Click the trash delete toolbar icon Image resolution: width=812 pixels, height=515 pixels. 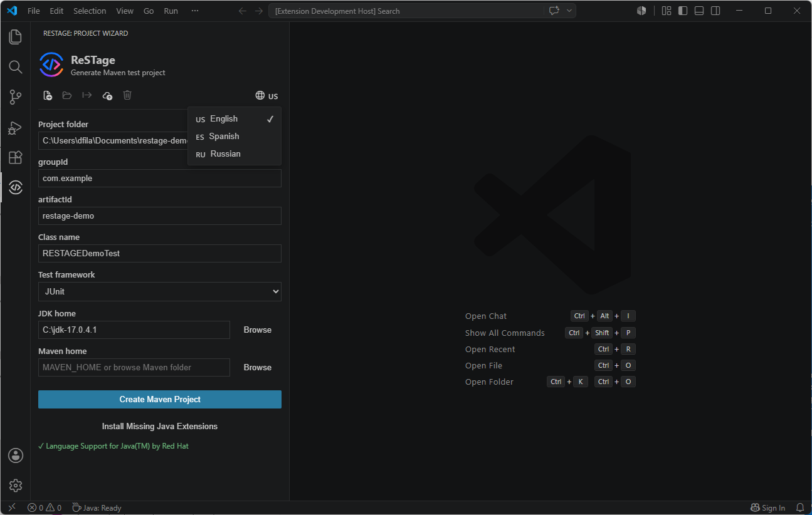click(x=127, y=95)
